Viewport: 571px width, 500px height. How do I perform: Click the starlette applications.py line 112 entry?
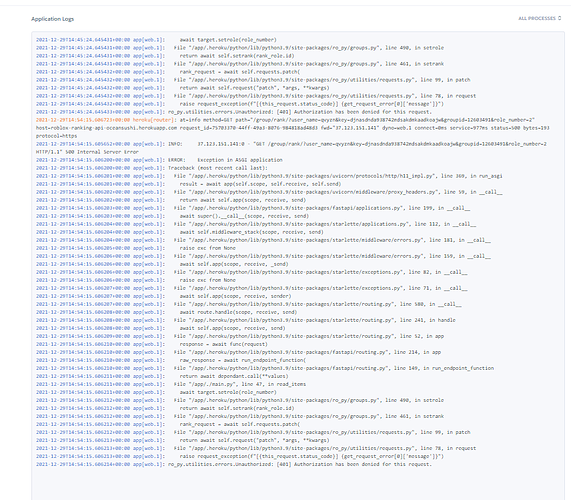point(256,224)
